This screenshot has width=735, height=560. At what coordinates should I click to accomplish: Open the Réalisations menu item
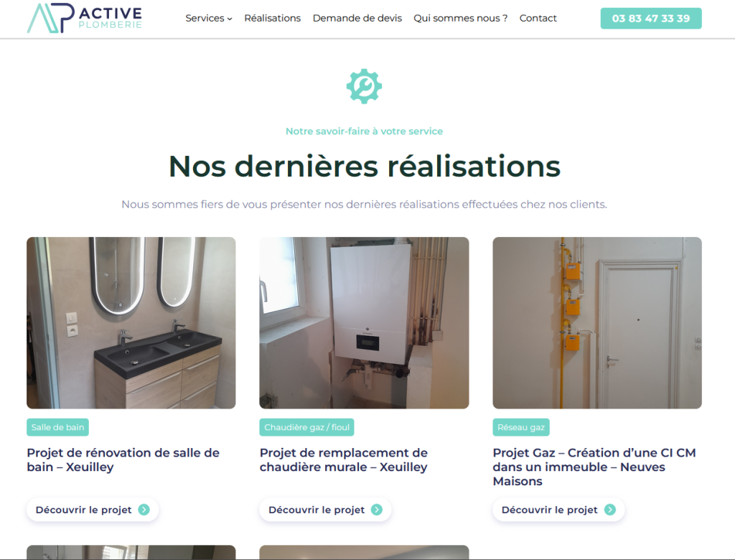pos(272,18)
